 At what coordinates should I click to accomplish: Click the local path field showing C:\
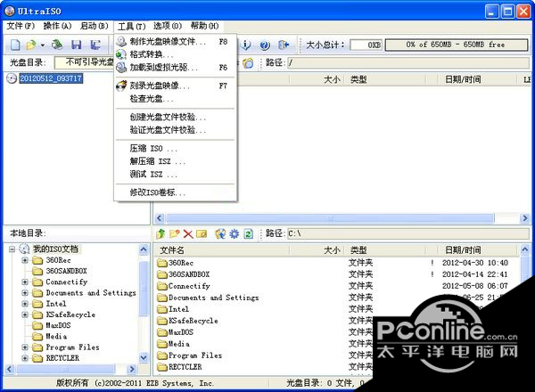pyautogui.click(x=408, y=233)
